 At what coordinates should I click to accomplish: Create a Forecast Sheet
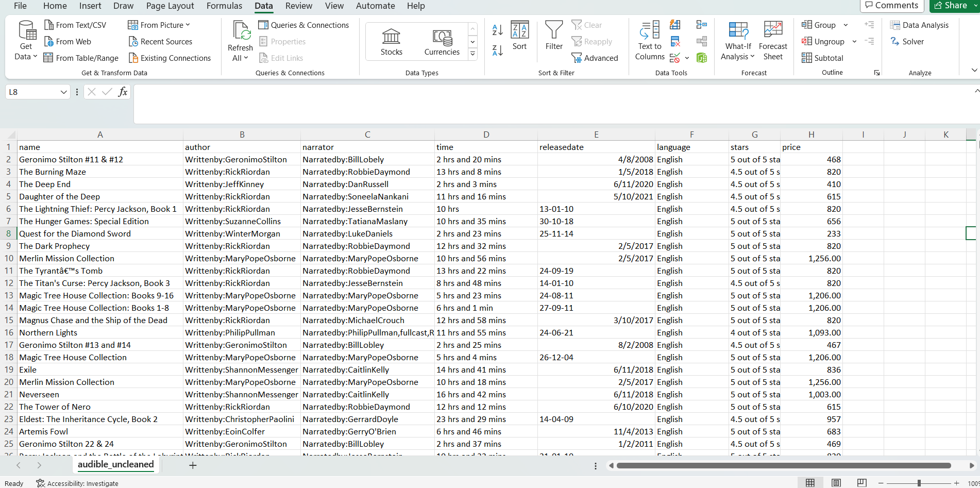(773, 40)
